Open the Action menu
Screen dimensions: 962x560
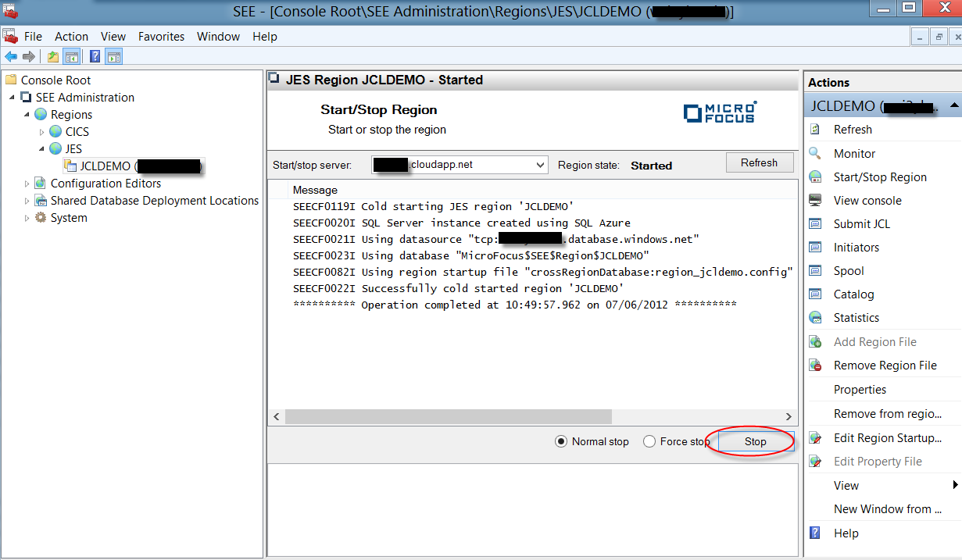[x=71, y=37]
